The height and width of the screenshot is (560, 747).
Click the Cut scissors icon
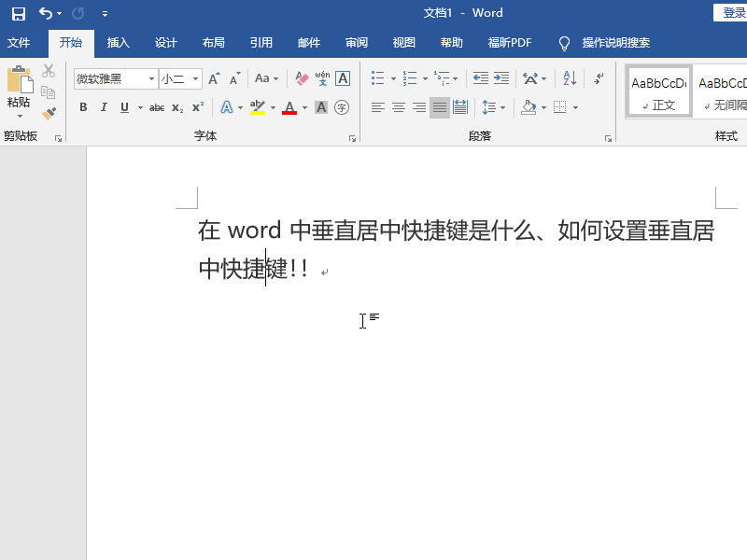pos(49,71)
